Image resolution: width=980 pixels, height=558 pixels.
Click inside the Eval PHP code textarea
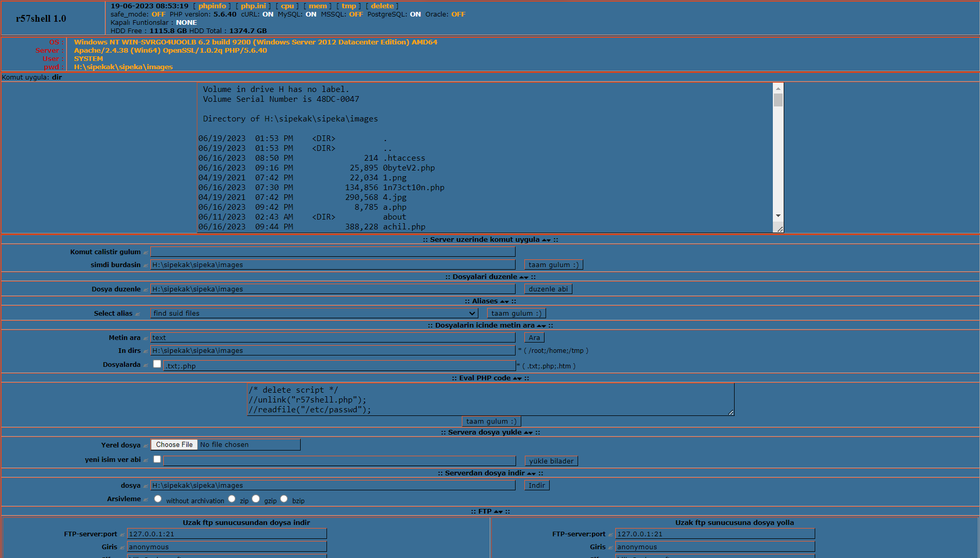490,399
